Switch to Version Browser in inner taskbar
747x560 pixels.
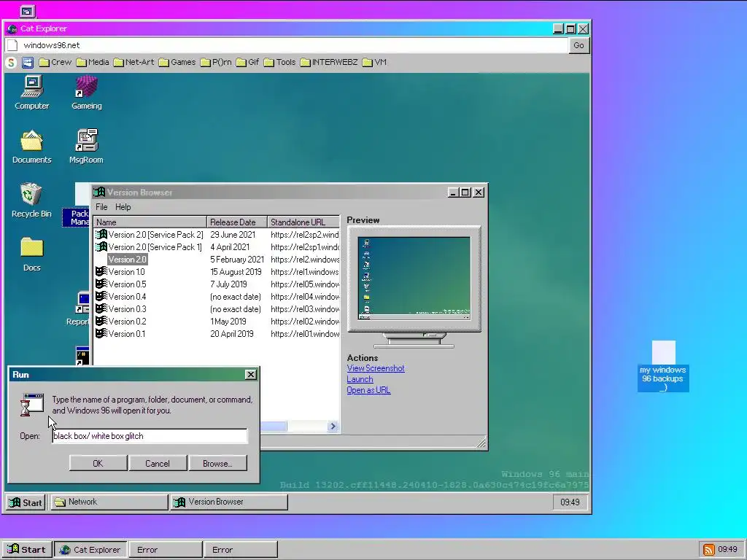coord(229,502)
